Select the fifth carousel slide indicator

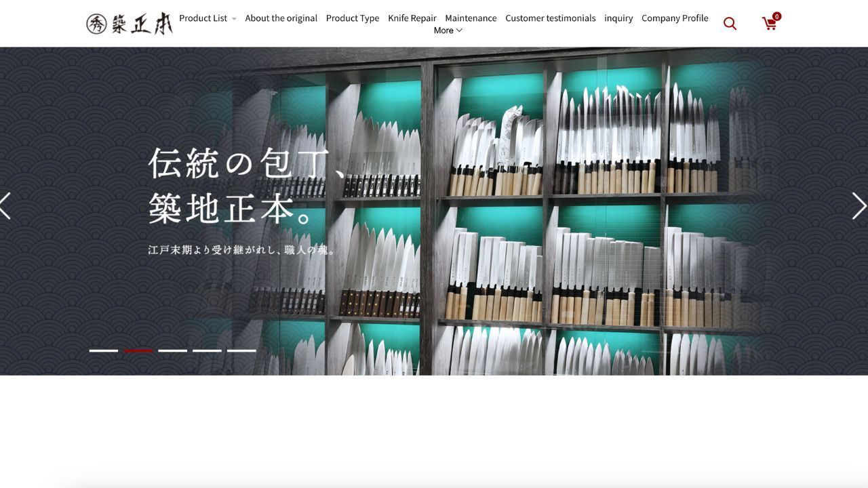click(x=241, y=350)
